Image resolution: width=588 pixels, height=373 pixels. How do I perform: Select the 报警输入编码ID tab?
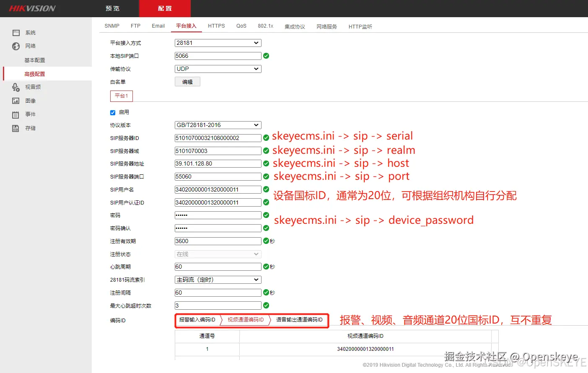pos(197,320)
